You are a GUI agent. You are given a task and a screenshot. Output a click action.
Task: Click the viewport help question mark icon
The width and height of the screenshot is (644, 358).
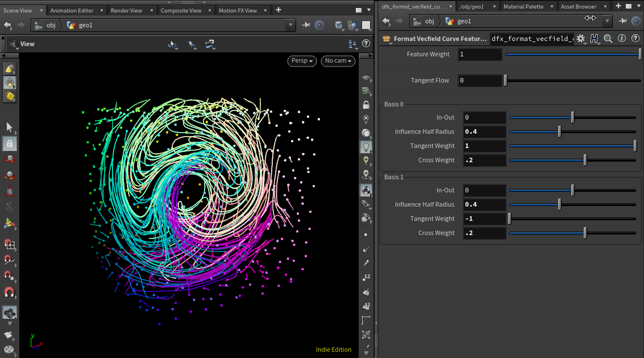[x=367, y=44]
